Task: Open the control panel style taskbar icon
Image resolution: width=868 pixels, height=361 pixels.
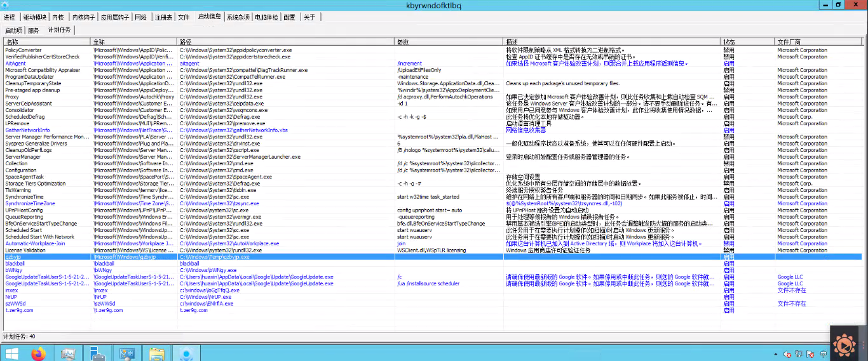Action: (x=126, y=352)
